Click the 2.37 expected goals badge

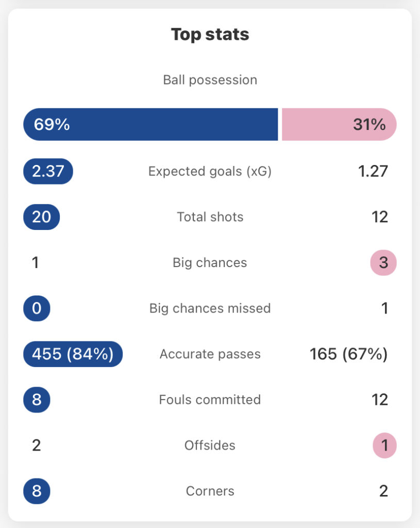(48, 171)
